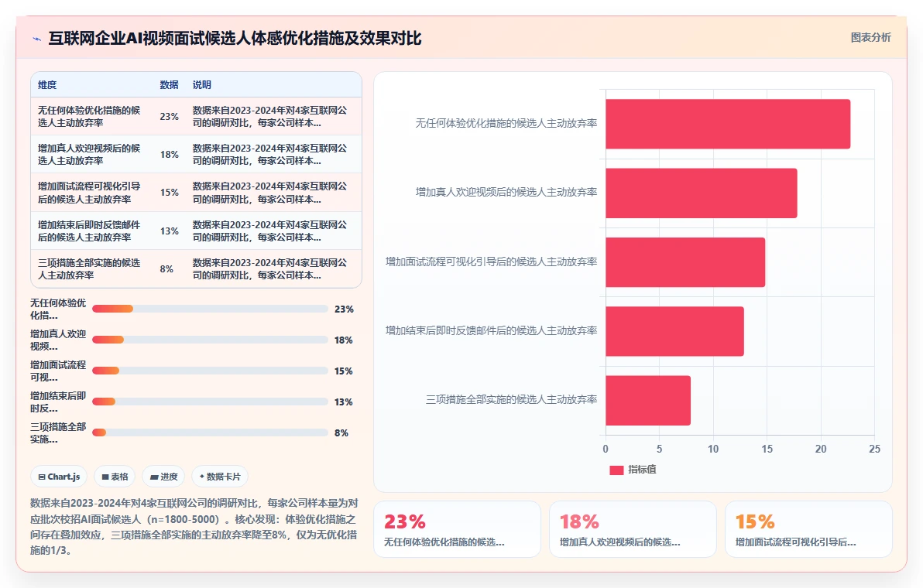Click the lightning icon beside the title
Viewport: 923px width, 588px height.
(37, 39)
